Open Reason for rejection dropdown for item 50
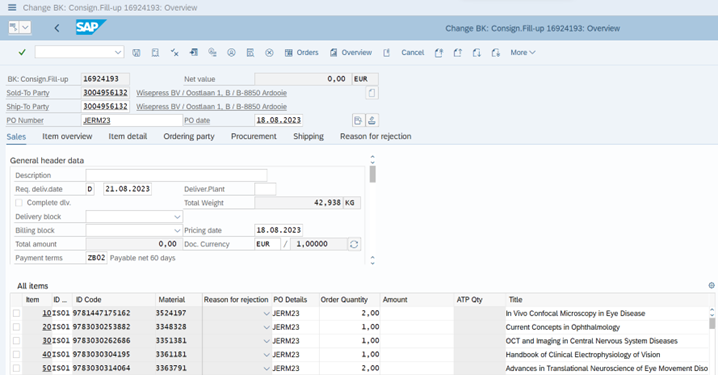Viewport: 719px width, 375px height. 266,369
